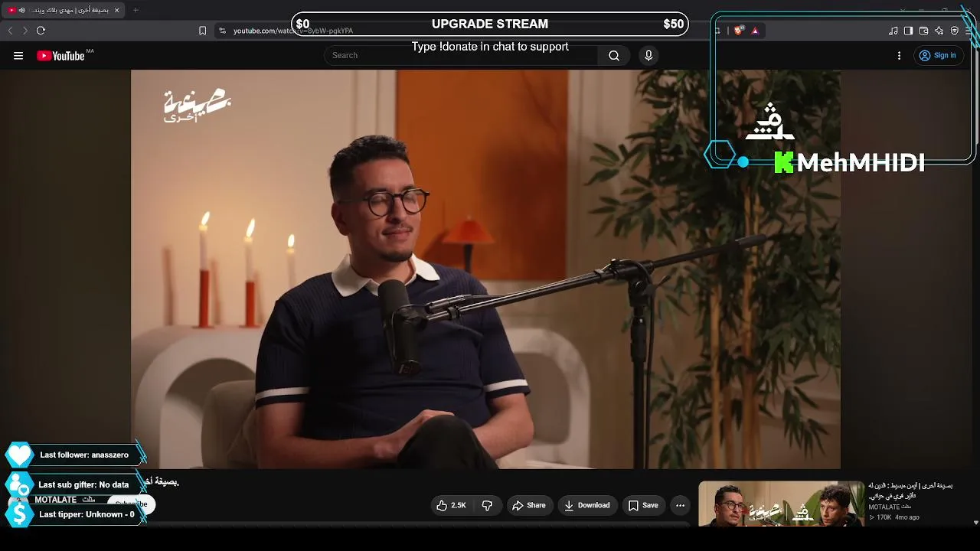
Task: Open the YouTube guide hamburger menu
Action: pos(18,55)
